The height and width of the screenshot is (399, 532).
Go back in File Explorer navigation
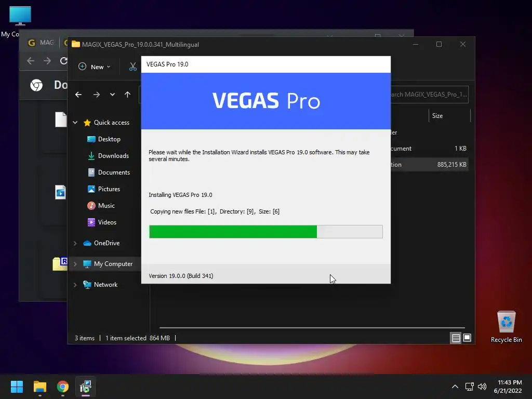click(x=78, y=95)
